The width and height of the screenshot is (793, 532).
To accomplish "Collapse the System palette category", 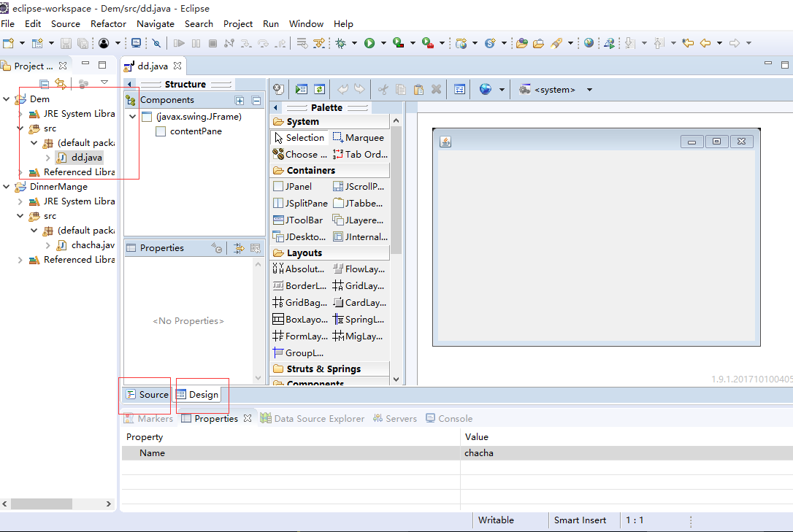I will coord(331,121).
